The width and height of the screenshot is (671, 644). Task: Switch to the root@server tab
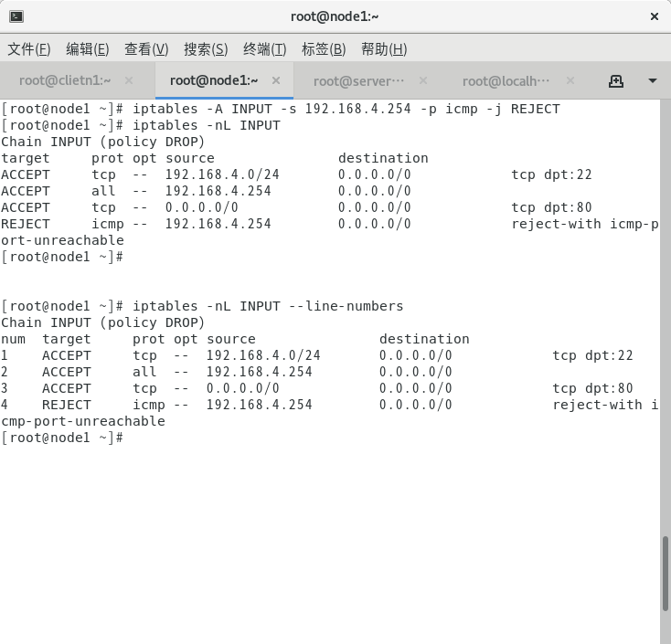click(358, 80)
